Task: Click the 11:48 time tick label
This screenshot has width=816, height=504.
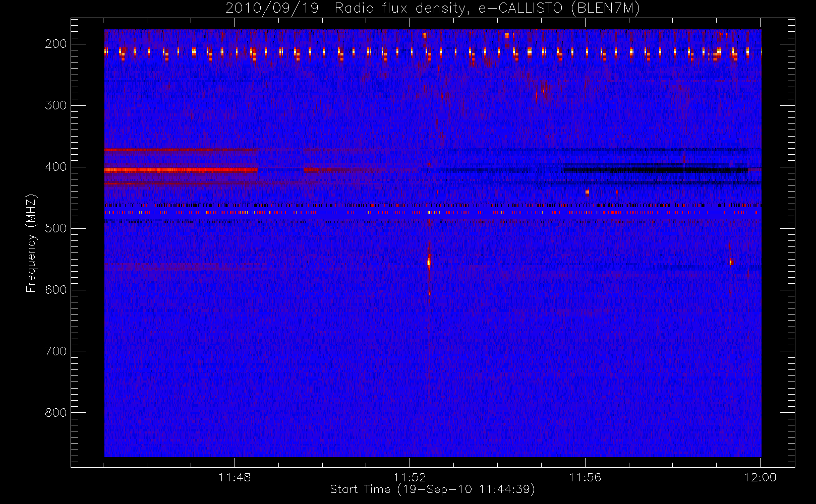Action: point(235,477)
